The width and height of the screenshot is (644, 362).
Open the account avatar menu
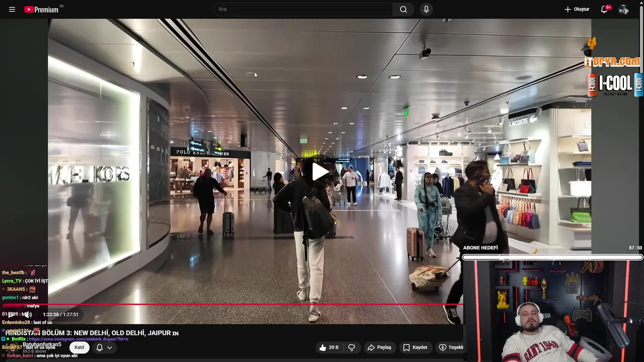point(624,10)
